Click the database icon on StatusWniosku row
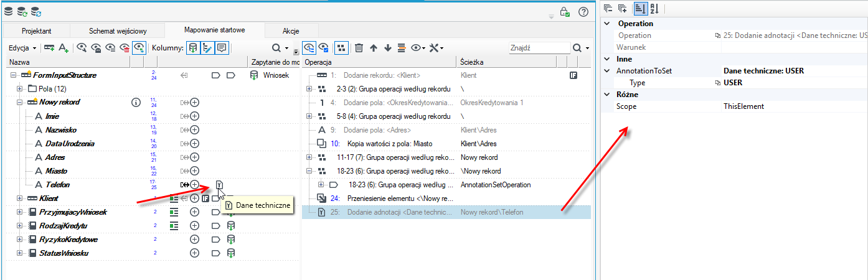The width and height of the screenshot is (868, 280). pos(231,253)
